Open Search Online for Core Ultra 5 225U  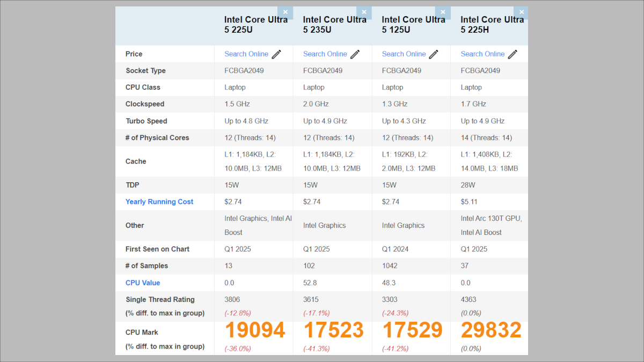(246, 54)
